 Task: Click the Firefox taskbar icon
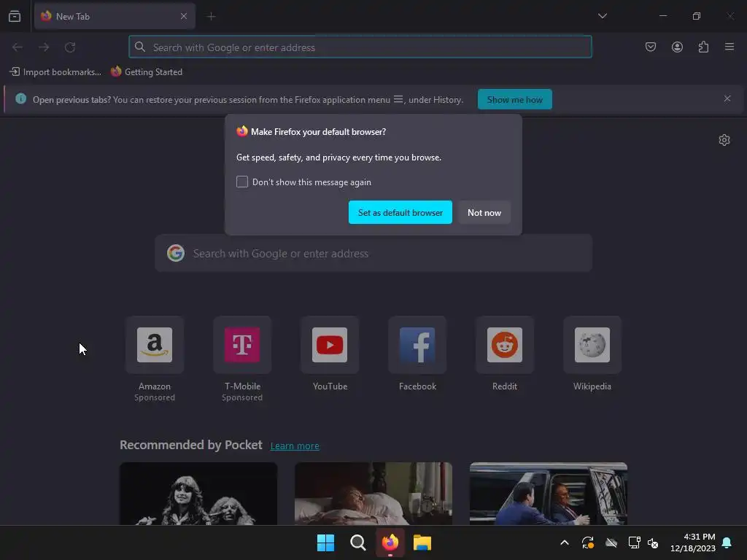[x=390, y=542]
